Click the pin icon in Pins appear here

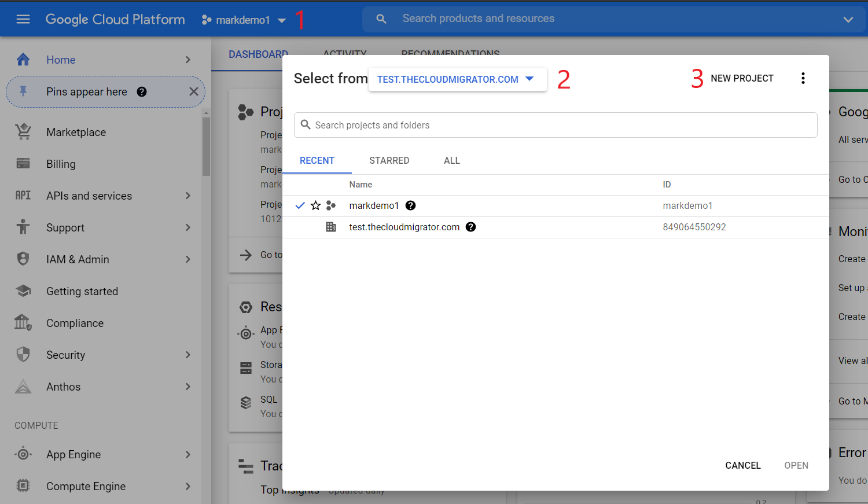click(23, 91)
